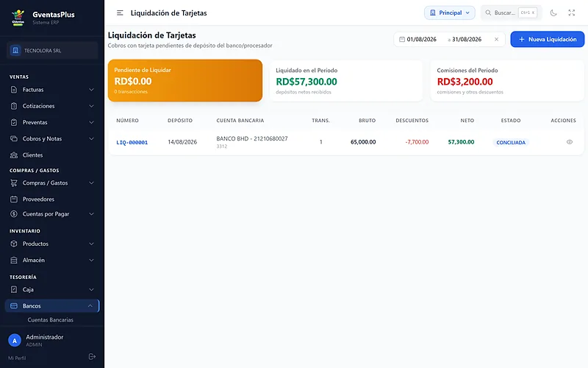Edit the end date 31/08/2026
This screenshot has width=588, height=368.
467,40
